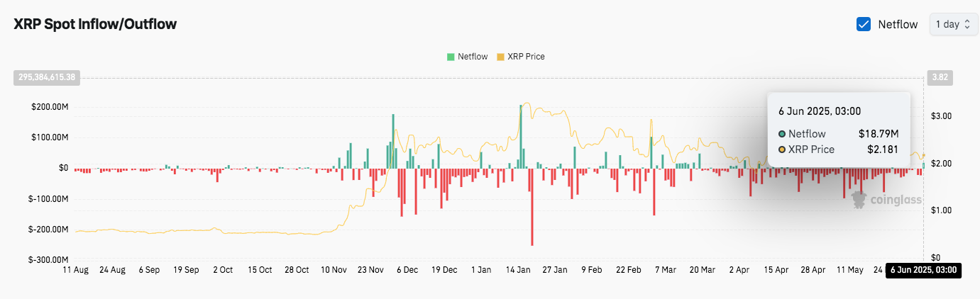Click the green Netflow legend swatch
The height and width of the screenshot is (299, 980).
[x=451, y=57]
